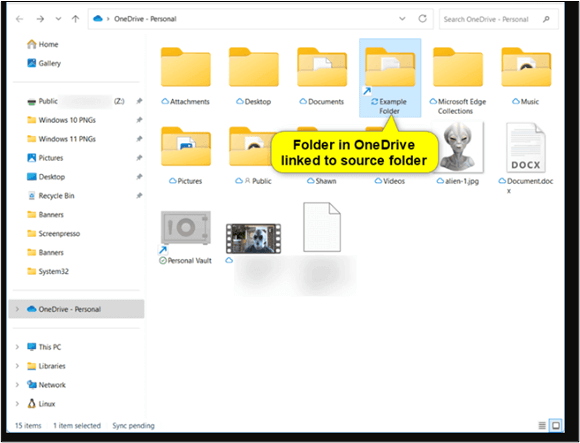
Task: Open the recent locations dropdown arrow
Action: [58, 19]
